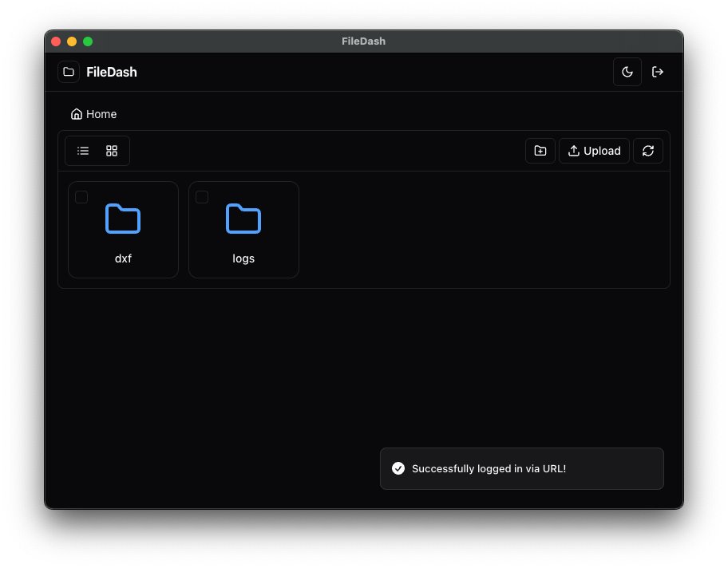The height and width of the screenshot is (568, 728).
Task: Select the checkbox on the logs folder
Action: click(202, 196)
